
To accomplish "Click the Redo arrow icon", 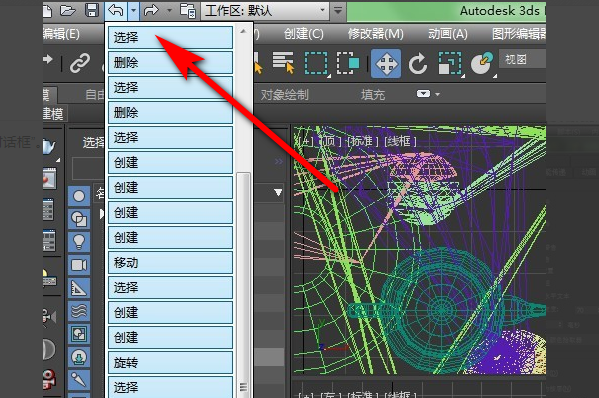I will point(151,11).
